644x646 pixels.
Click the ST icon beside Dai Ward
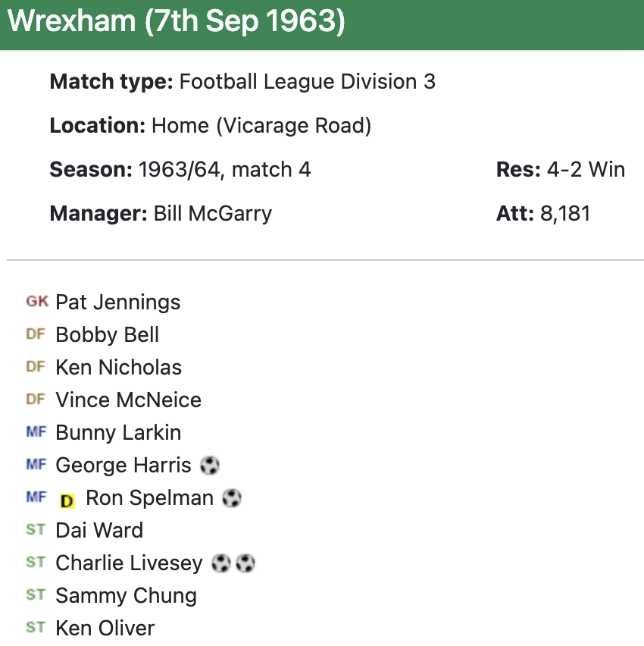coord(36,530)
